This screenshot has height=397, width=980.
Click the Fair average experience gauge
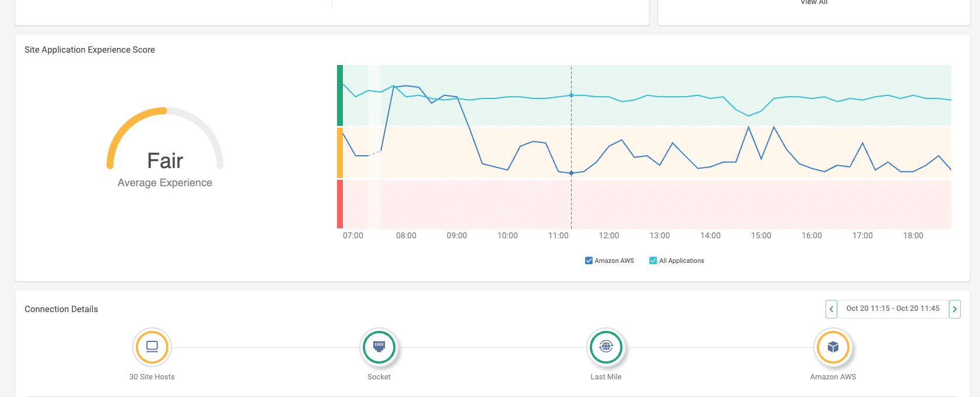[x=165, y=146]
